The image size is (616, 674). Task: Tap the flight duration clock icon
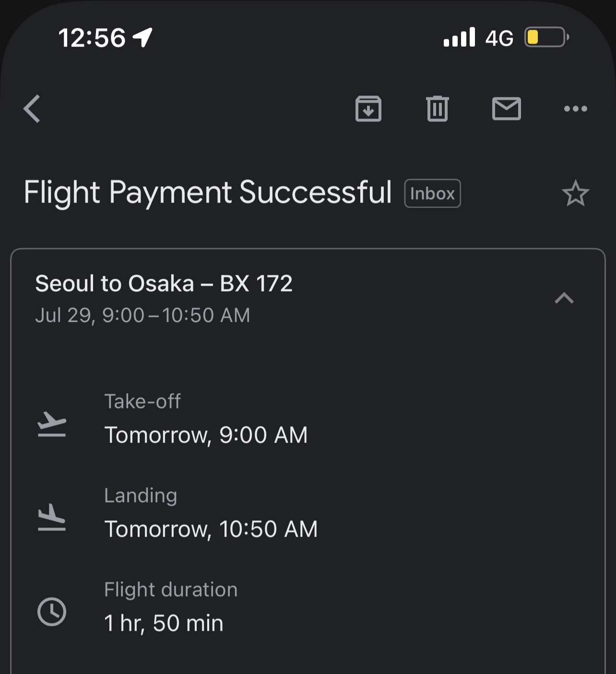[x=52, y=612]
